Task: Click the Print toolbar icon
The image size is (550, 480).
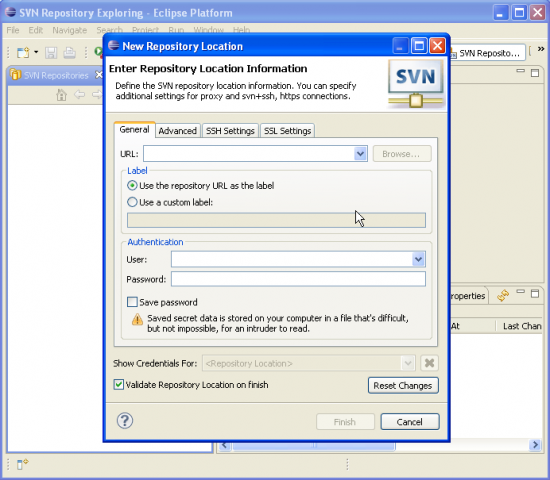Action: tap(69, 53)
